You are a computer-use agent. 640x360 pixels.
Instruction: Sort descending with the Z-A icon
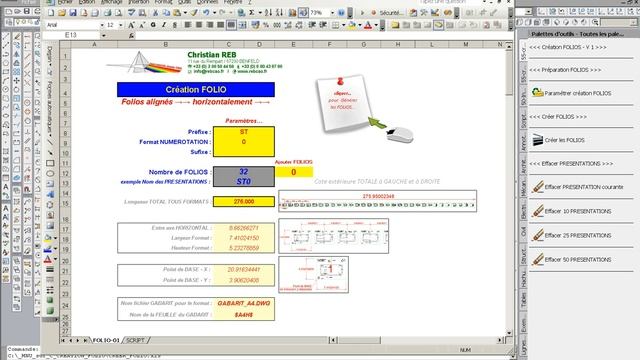(278, 13)
